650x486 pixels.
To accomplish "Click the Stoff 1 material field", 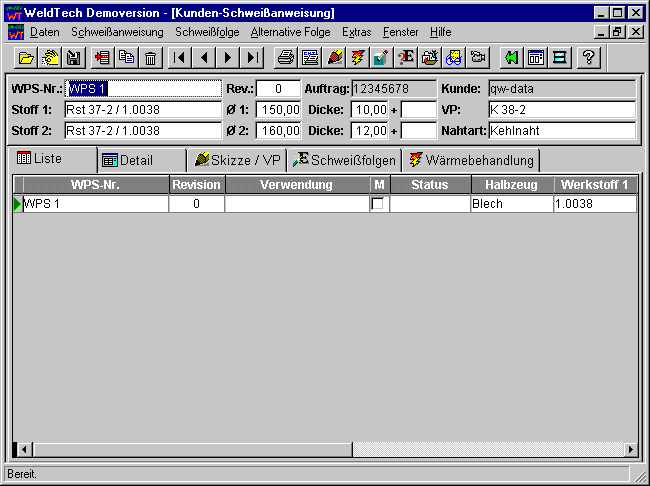I will [142, 109].
